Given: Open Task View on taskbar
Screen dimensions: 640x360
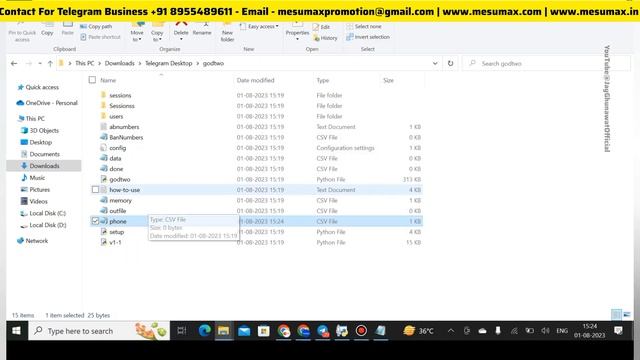Looking at the screenshot, I should [182, 331].
